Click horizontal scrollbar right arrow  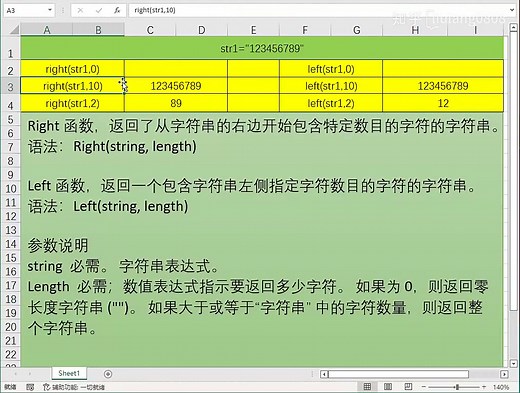click(504, 374)
